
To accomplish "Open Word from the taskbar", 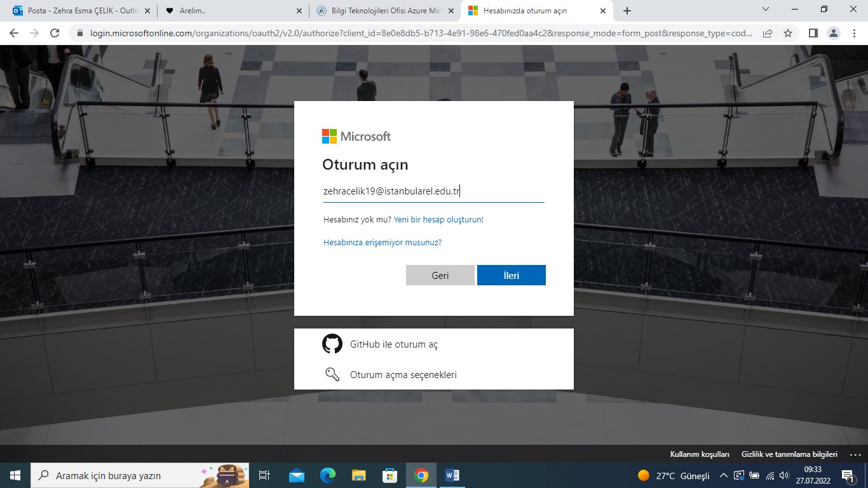I will click(452, 475).
